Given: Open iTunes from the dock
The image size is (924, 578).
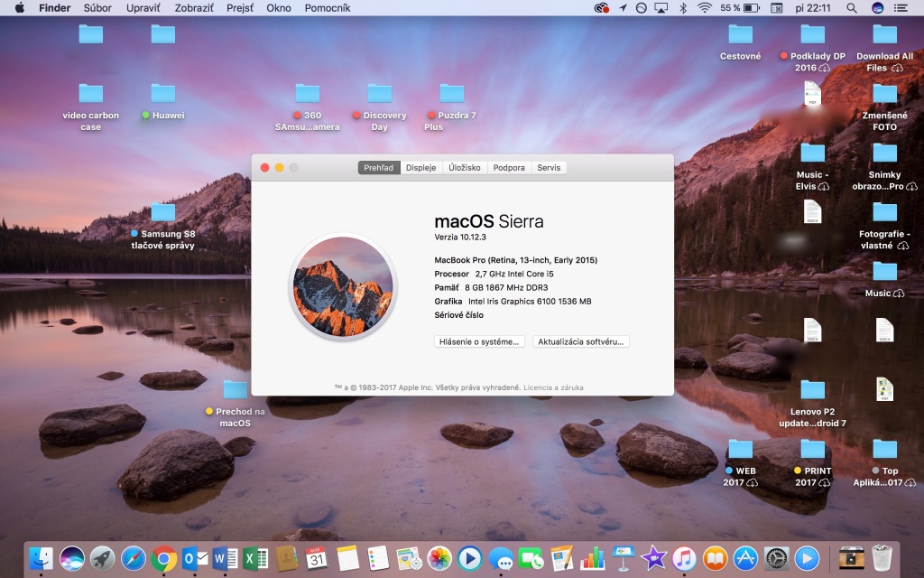Looking at the screenshot, I should click(684, 558).
